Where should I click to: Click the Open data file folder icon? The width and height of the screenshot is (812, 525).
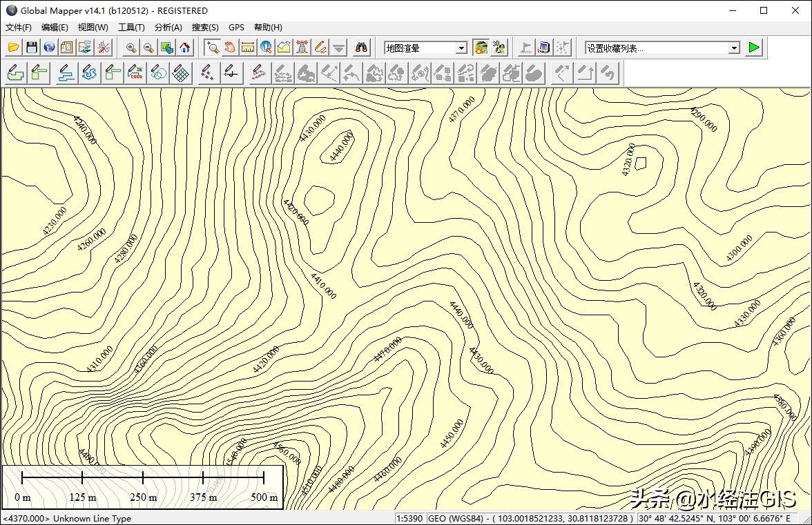[x=13, y=48]
